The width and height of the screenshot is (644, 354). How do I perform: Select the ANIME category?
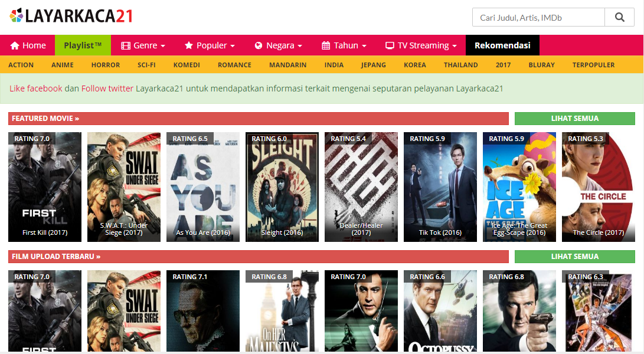click(x=63, y=65)
